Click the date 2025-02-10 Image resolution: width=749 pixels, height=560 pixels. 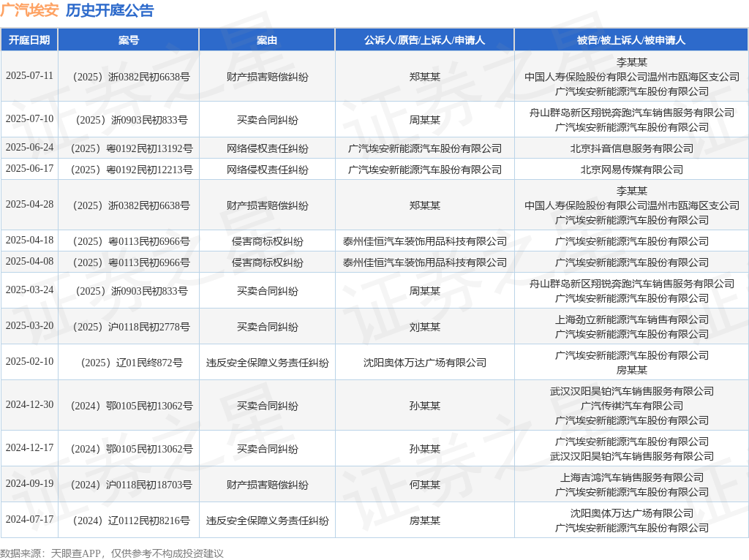29,361
